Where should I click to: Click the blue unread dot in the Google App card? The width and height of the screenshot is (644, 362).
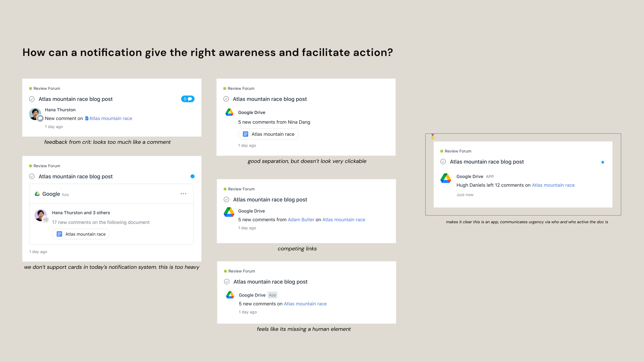point(193,176)
